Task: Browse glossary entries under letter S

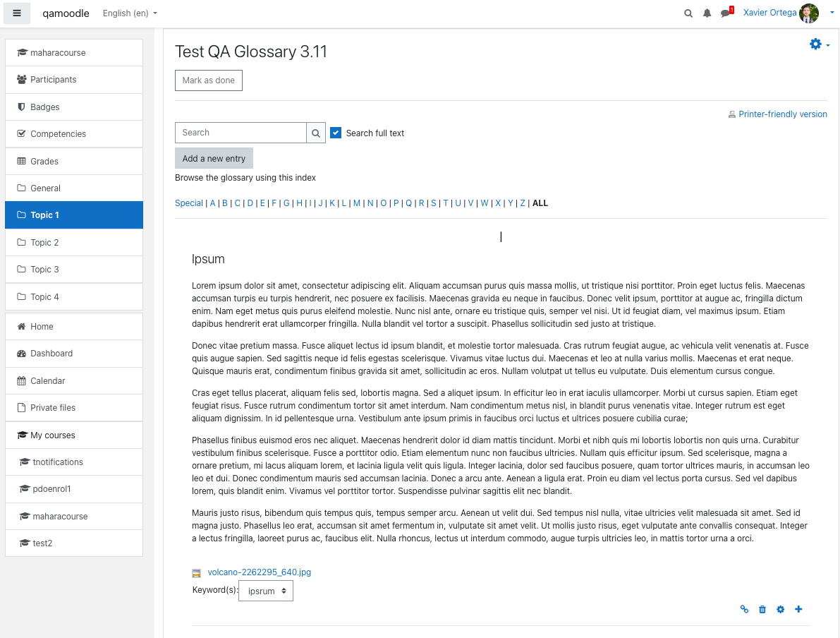Action: (433, 203)
